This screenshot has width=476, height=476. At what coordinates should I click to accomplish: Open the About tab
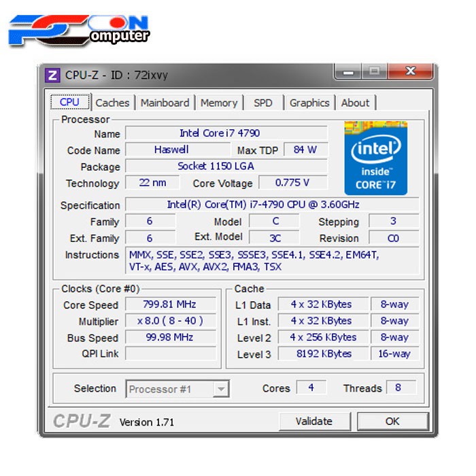(355, 103)
